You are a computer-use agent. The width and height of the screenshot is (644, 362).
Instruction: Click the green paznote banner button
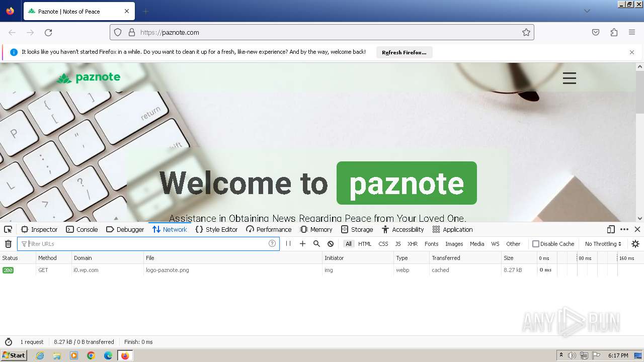407,183
